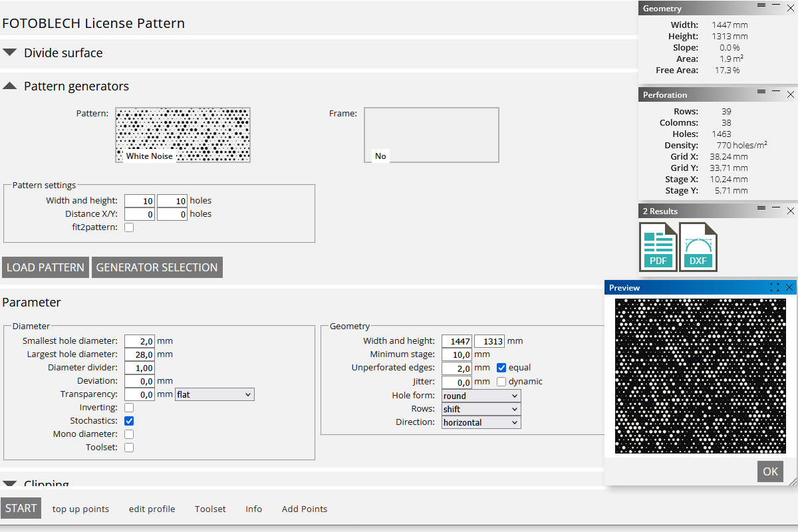Enable the fit2pattern checkbox
Image resolution: width=798 pixels, height=532 pixels.
tap(129, 227)
